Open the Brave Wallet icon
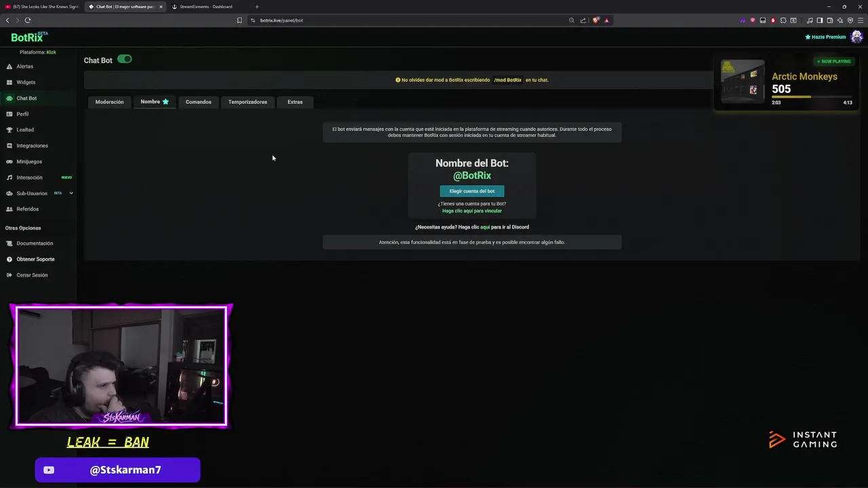The width and height of the screenshot is (868, 488). coord(830,20)
